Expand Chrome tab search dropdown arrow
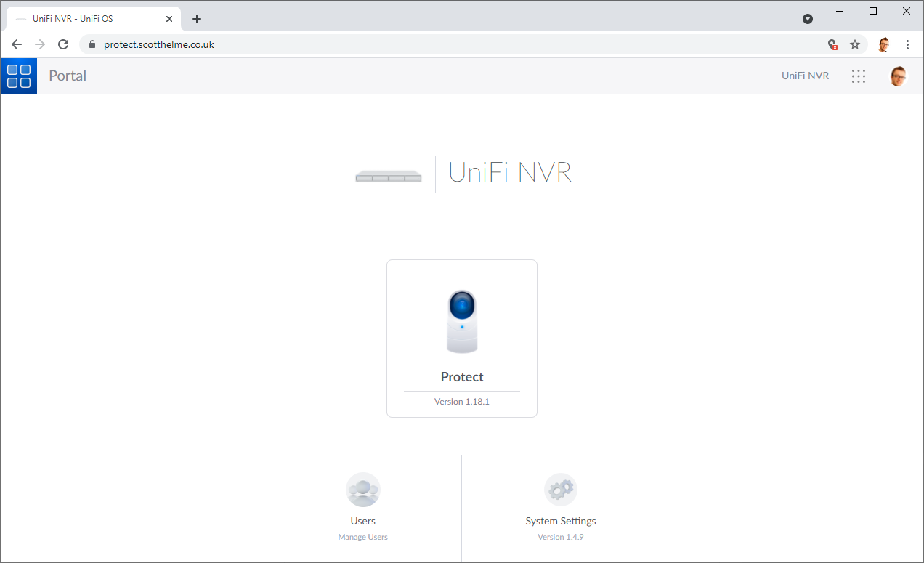The image size is (924, 563). (807, 19)
